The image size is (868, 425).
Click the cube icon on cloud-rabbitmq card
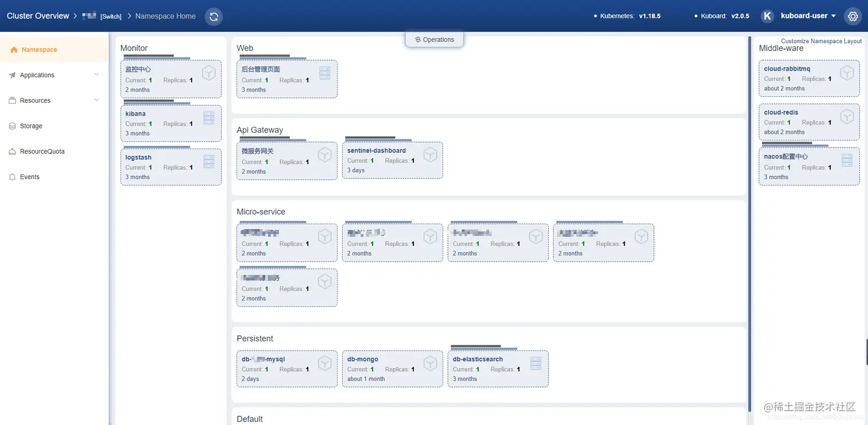click(847, 73)
